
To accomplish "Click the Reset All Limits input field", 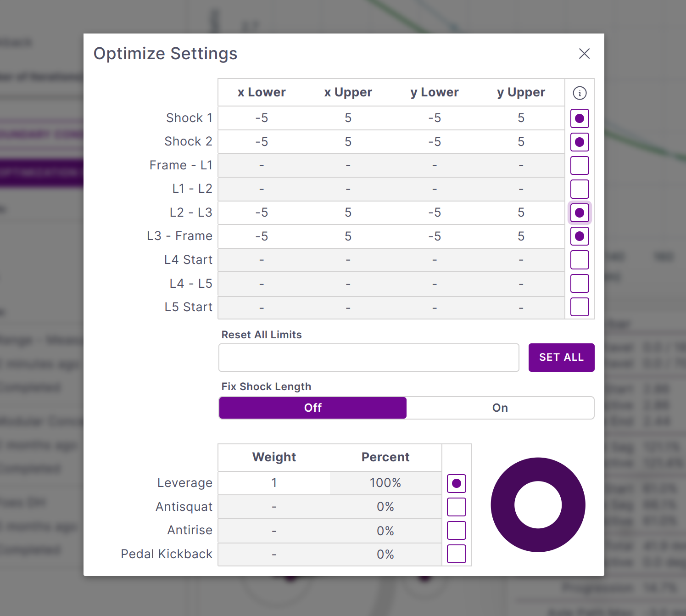I will pyautogui.click(x=368, y=358).
